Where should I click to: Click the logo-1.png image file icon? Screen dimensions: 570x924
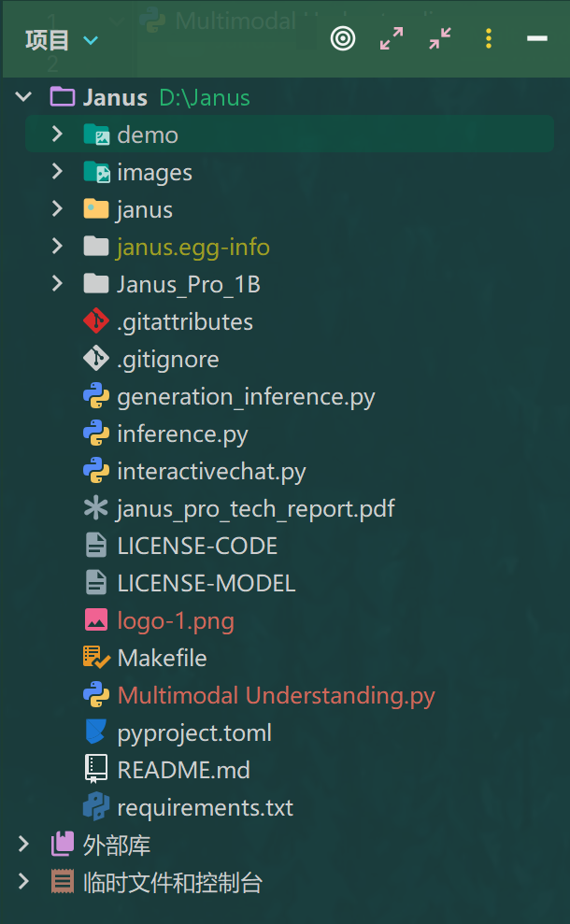coord(96,620)
